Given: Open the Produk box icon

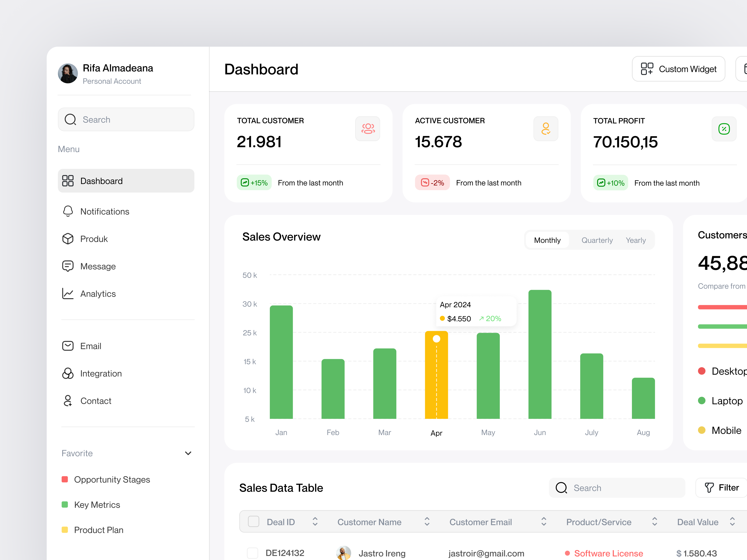Looking at the screenshot, I should click(x=68, y=238).
